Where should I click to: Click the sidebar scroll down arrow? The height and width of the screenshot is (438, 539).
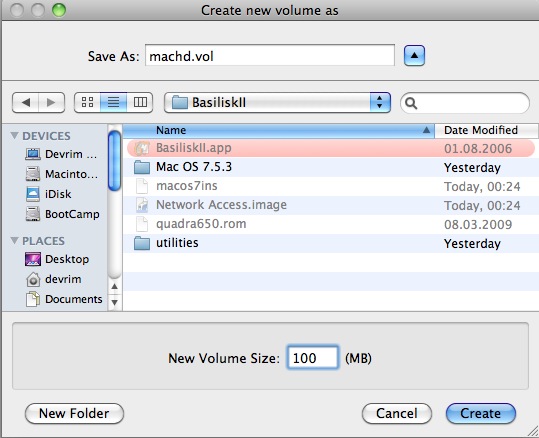coord(114,303)
